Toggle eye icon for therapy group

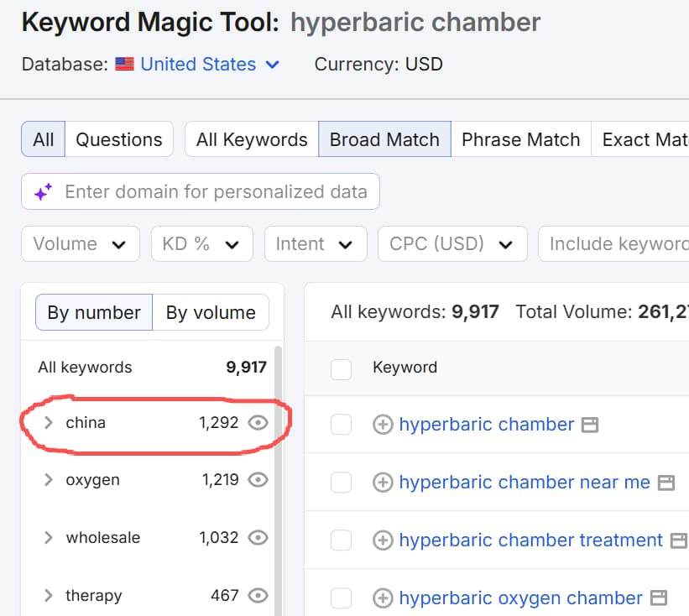(x=258, y=595)
